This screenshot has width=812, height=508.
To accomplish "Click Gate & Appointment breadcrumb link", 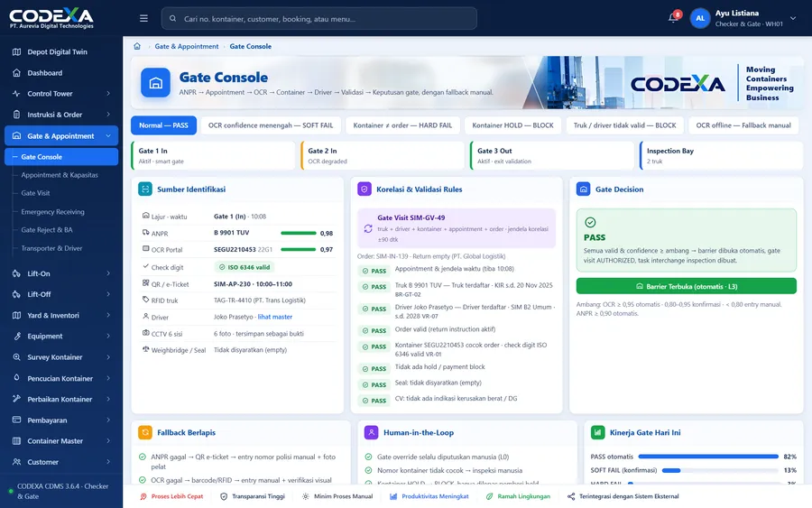I will pyautogui.click(x=187, y=46).
